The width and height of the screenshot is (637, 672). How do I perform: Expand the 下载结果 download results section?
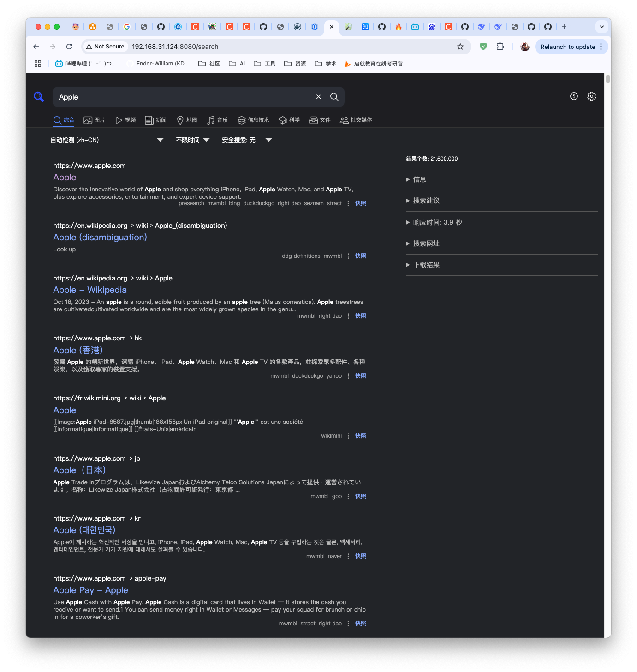coord(425,264)
